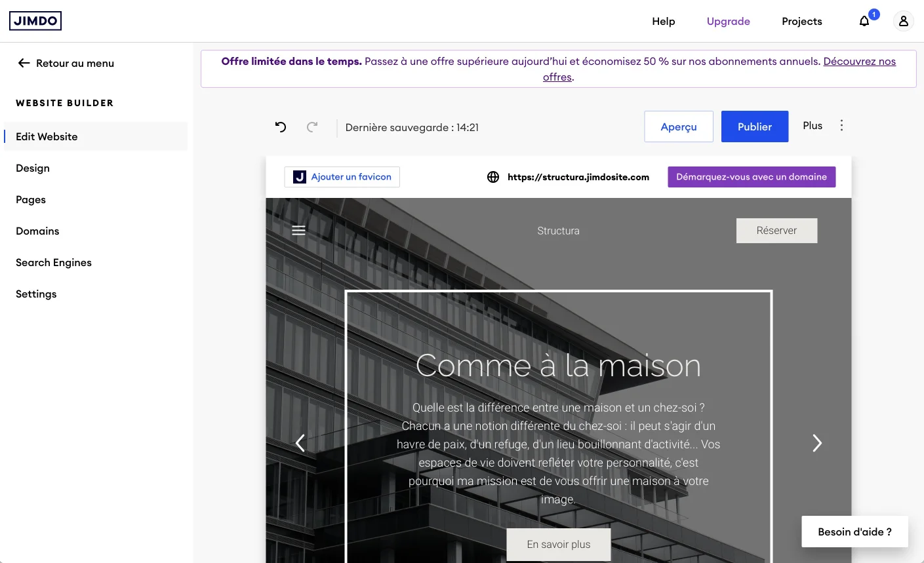Open the site hamburger menu icon
The height and width of the screenshot is (563, 924).
298,231
